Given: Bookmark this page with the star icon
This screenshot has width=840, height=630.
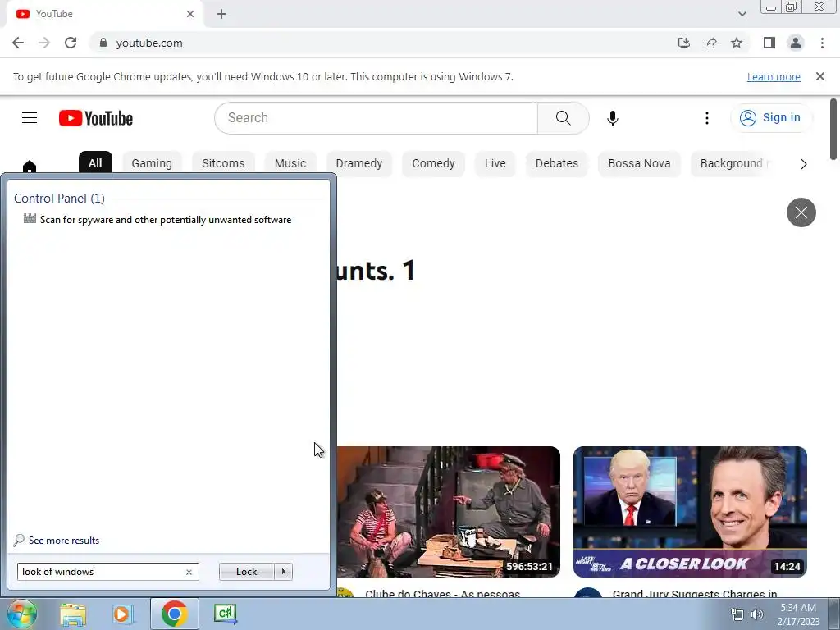Looking at the screenshot, I should tap(737, 43).
